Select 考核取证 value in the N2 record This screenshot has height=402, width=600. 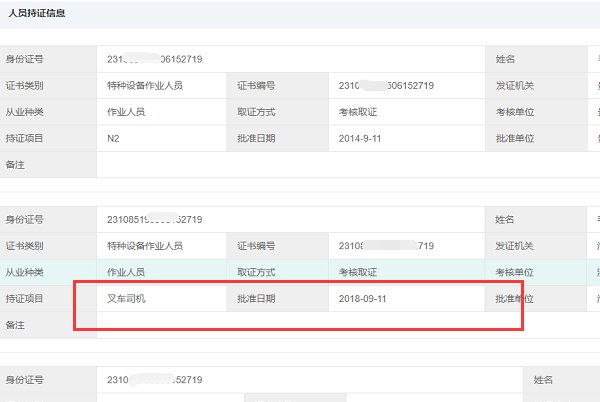[358, 112]
